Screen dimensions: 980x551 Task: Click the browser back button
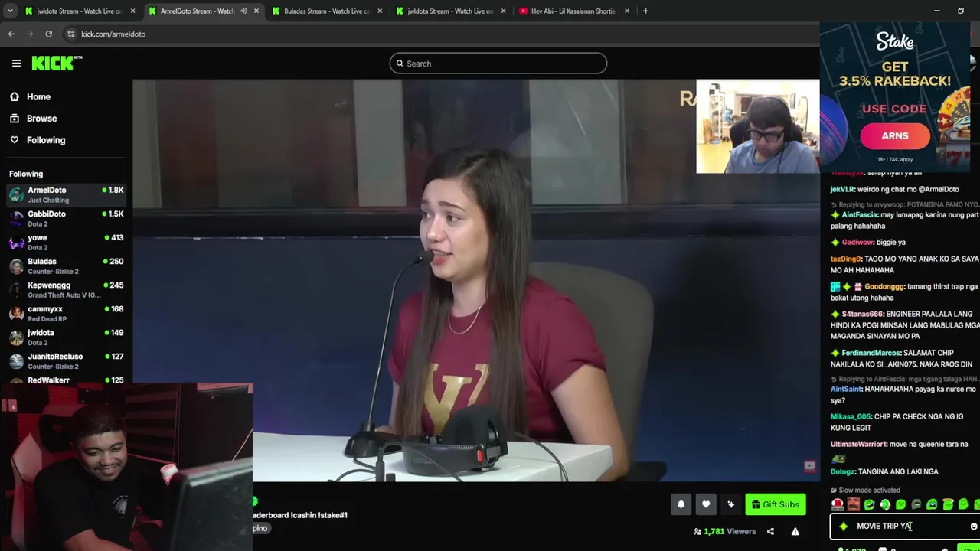[11, 34]
